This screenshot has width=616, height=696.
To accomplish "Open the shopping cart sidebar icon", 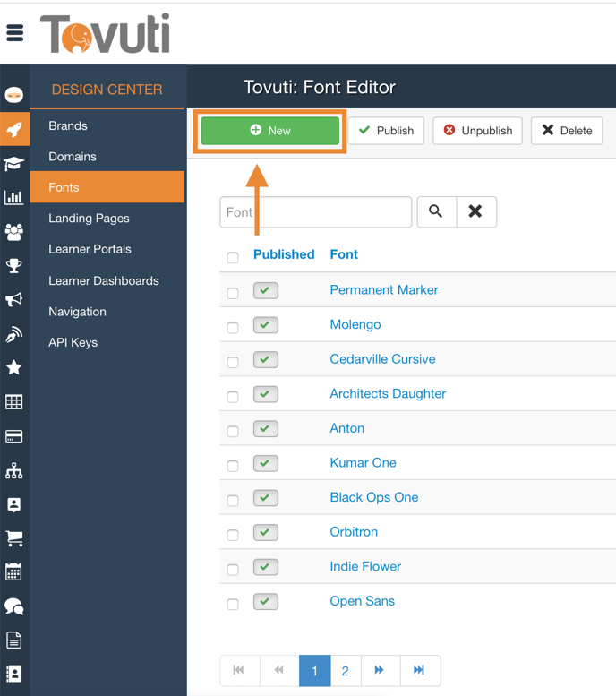I will [x=14, y=538].
